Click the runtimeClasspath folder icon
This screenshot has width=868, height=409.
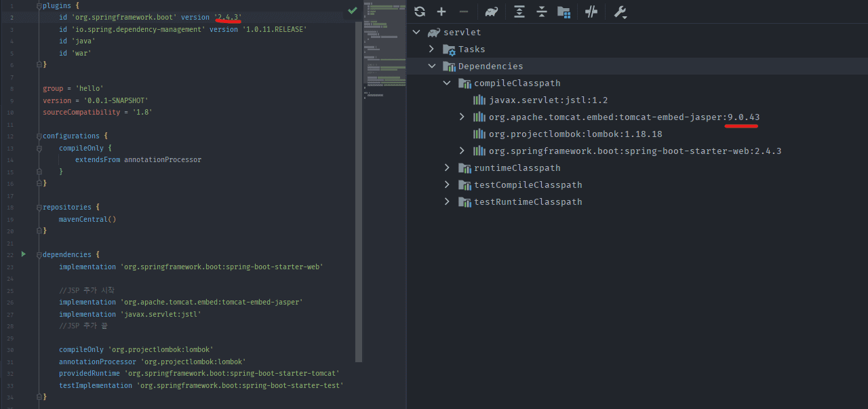click(x=465, y=168)
